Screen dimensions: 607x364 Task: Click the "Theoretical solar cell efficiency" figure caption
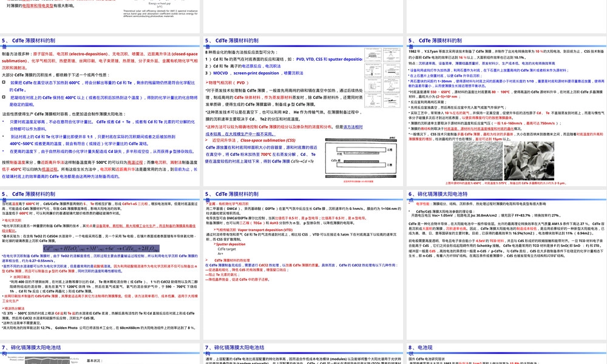tap(160, 13)
